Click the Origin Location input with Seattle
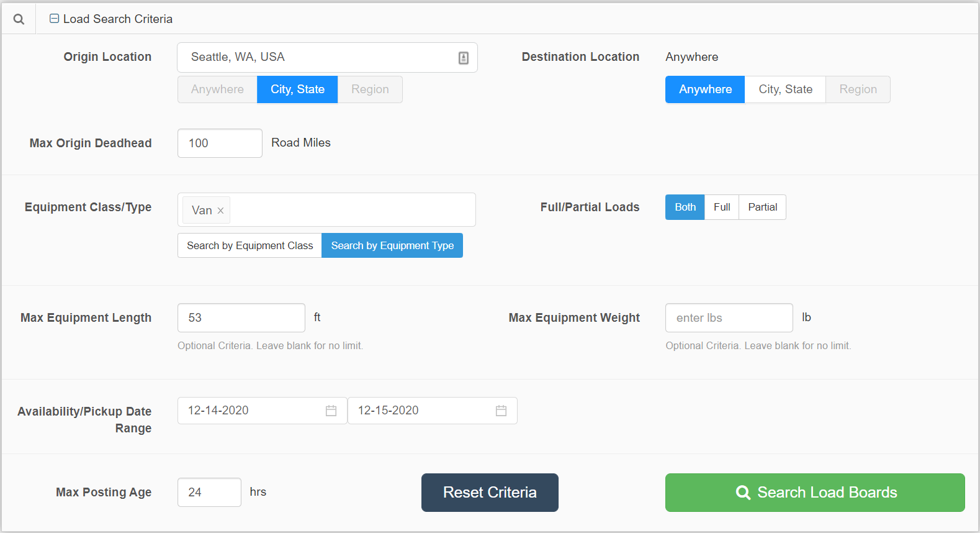The width and height of the screenshot is (980, 533). tap(327, 57)
